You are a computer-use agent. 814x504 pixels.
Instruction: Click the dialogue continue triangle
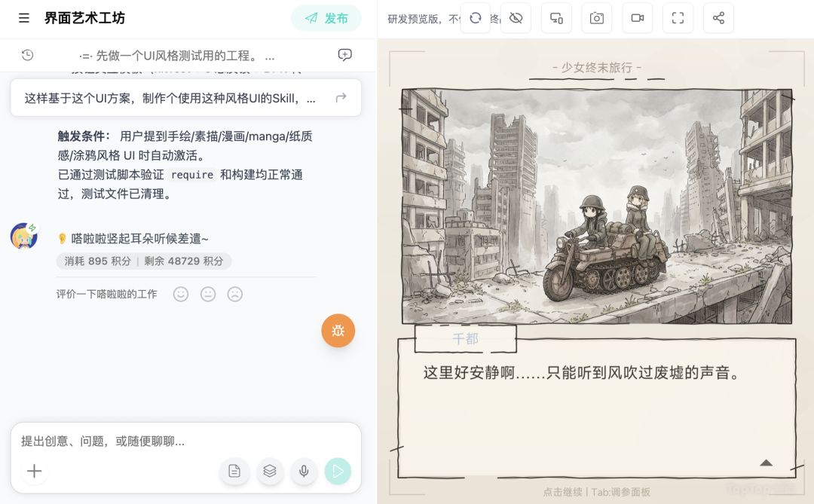point(767,463)
